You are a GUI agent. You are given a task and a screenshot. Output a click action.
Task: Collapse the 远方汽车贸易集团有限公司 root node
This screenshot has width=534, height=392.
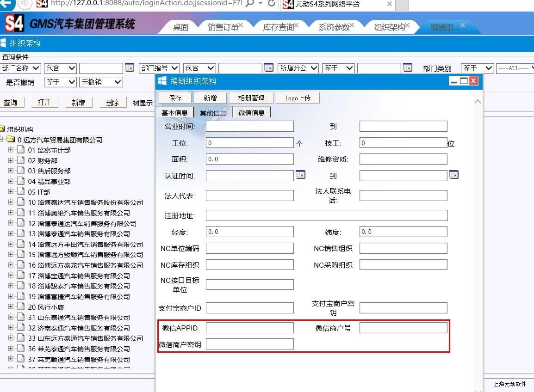pos(1,139)
